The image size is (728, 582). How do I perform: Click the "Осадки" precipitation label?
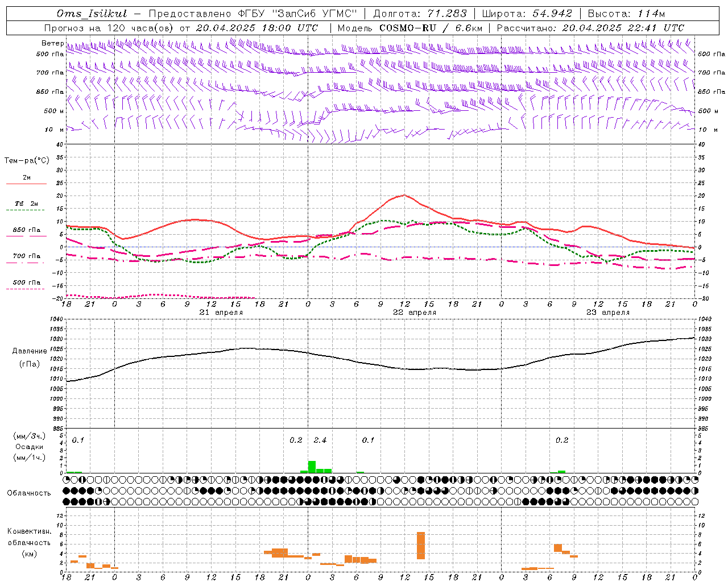pos(30,447)
